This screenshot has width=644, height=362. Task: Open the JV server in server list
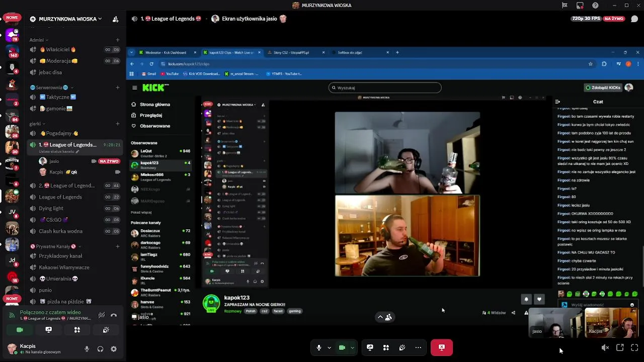click(x=12, y=212)
